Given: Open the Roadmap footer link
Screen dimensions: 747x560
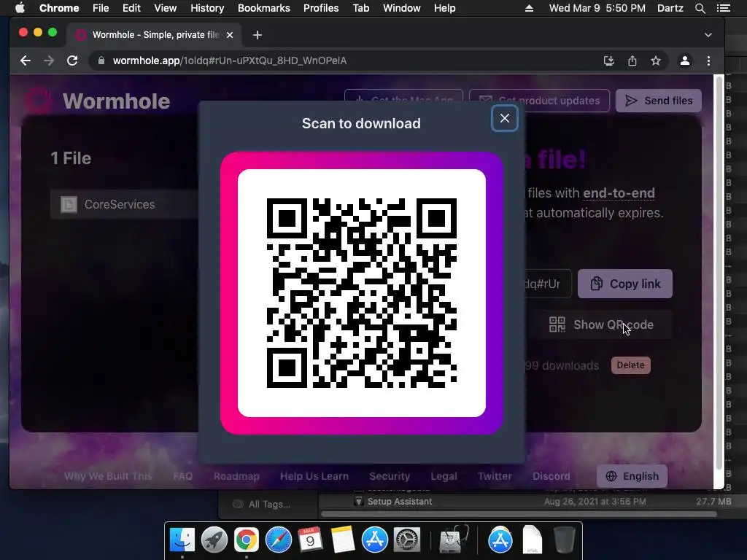Looking at the screenshot, I should [236, 476].
